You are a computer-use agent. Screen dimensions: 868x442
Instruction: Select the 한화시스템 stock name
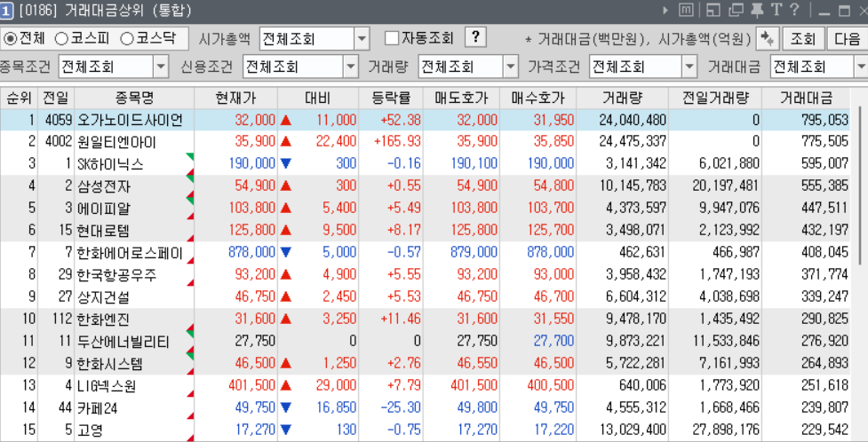(111, 363)
